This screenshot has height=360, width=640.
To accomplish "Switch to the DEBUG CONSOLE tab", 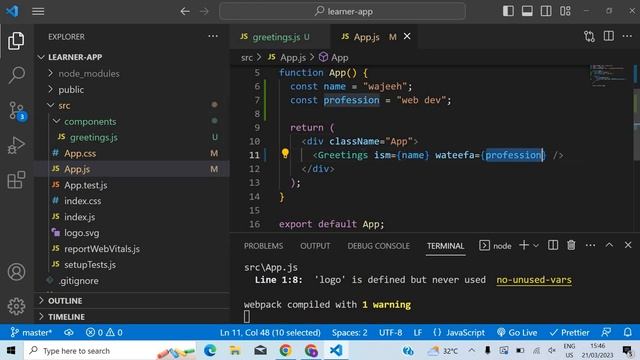I will [378, 246].
